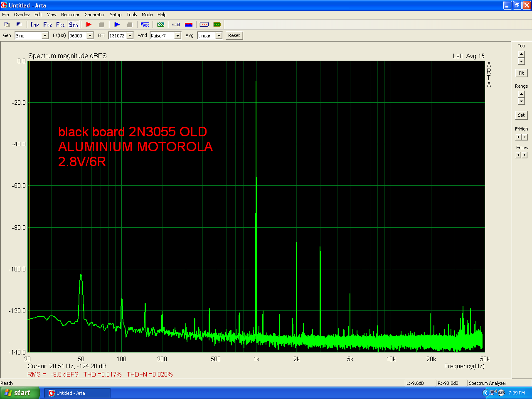Click the Set button

click(x=521, y=115)
